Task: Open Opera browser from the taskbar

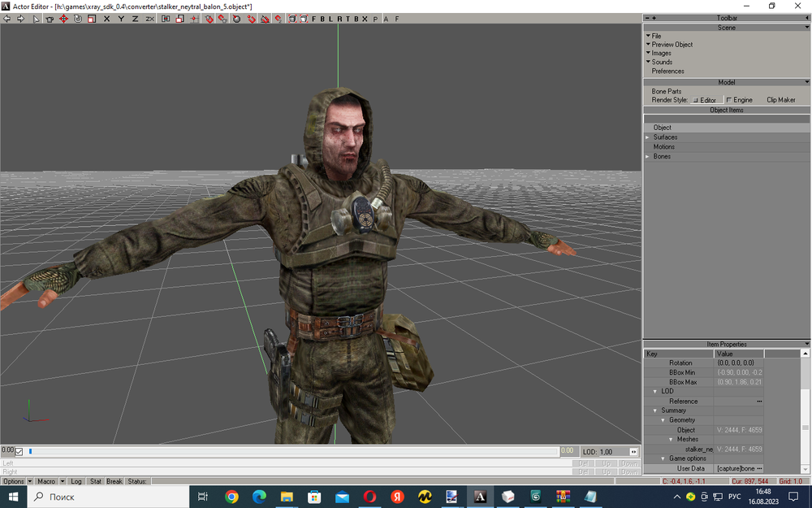Action: coord(369,497)
